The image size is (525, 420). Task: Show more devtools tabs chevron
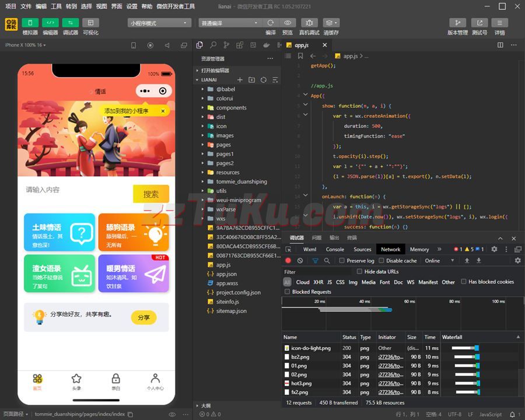coord(439,249)
